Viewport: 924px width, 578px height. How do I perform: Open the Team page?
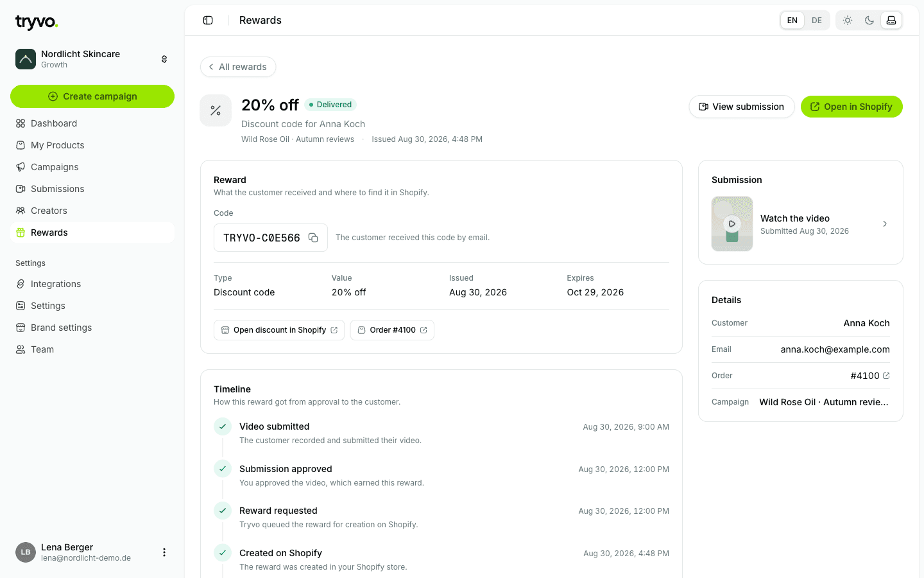(92, 349)
